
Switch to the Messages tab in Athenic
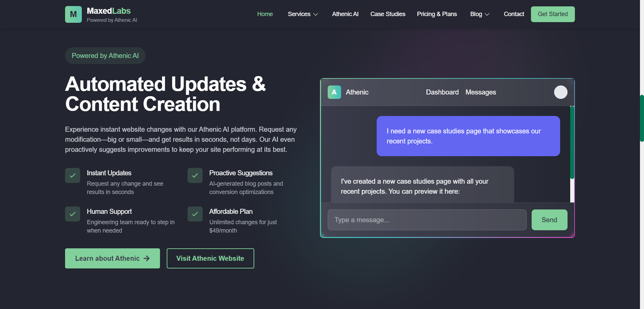[481, 92]
